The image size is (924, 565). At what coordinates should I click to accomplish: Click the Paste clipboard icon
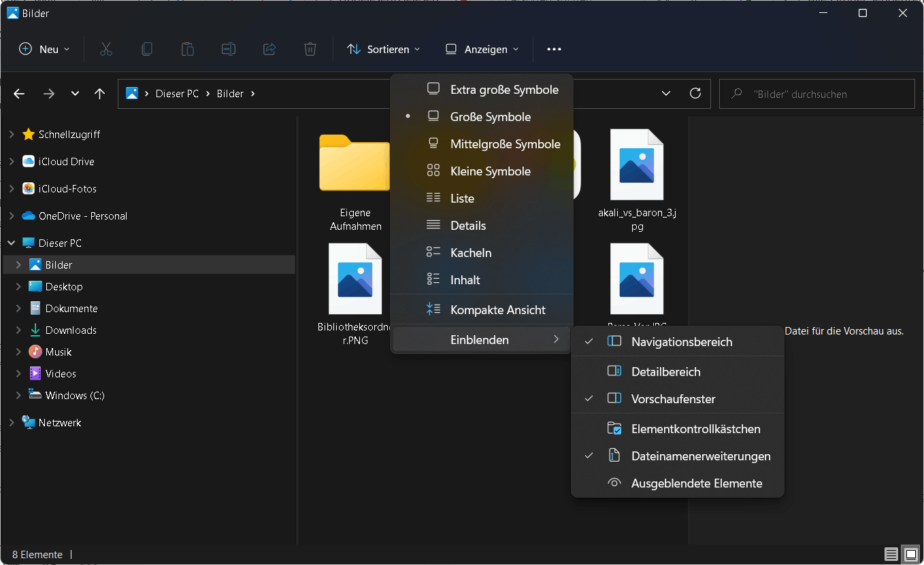click(x=187, y=49)
